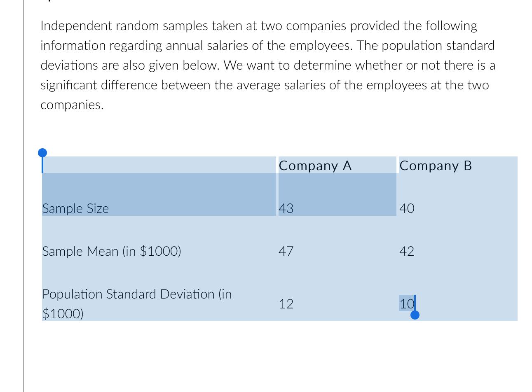The image size is (532, 392).
Task: Click the value 43 under Company A
Action: (x=286, y=208)
